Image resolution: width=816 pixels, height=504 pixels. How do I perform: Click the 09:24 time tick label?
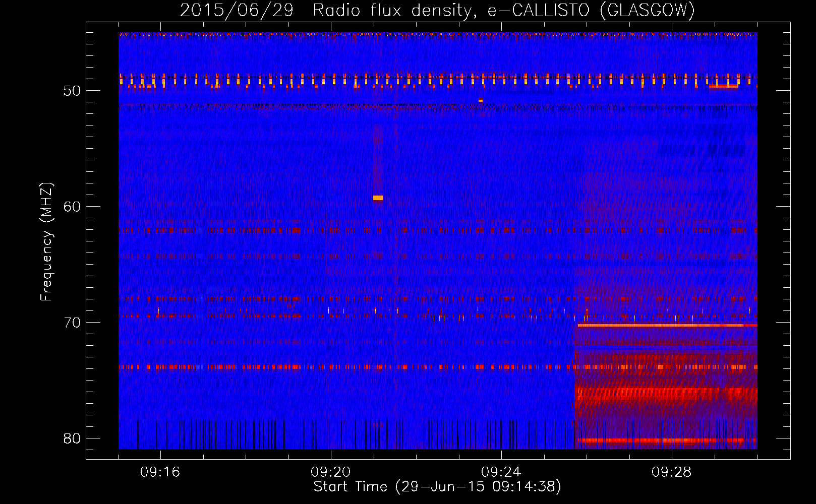[x=501, y=472]
